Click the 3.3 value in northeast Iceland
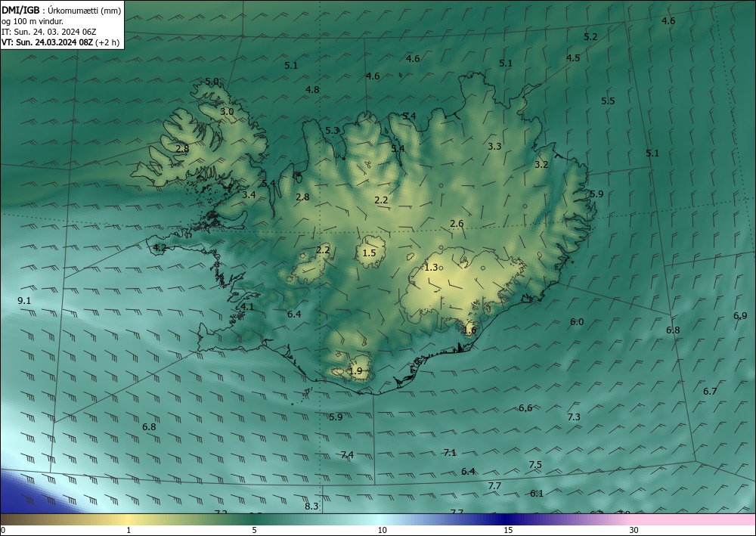 click(494, 147)
